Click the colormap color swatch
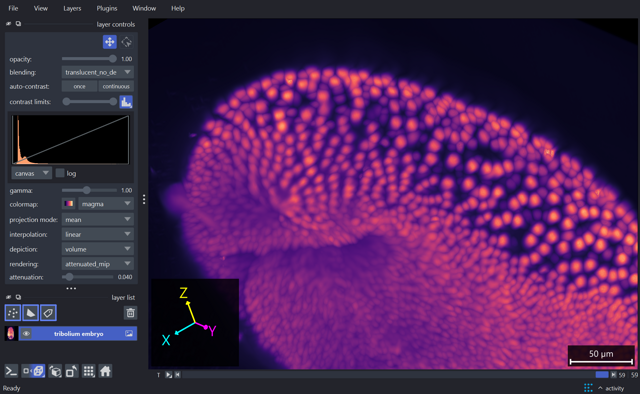The height and width of the screenshot is (394, 640). (69, 204)
